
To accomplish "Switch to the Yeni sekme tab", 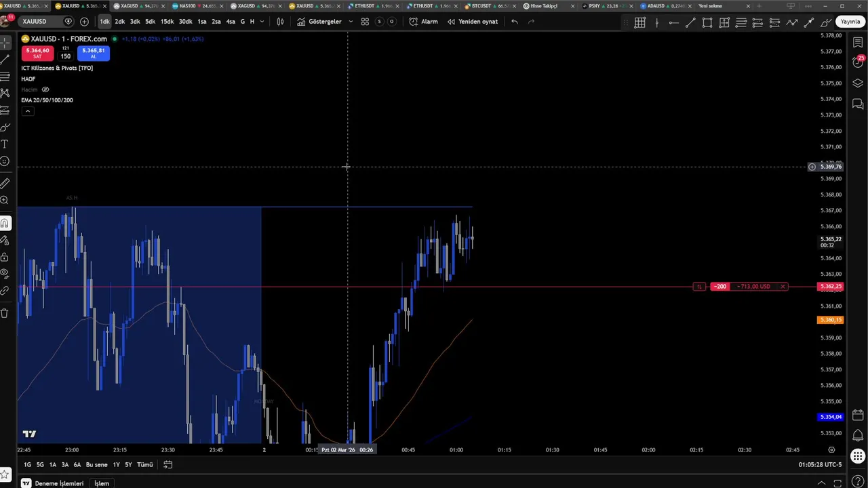I will (724, 6).
